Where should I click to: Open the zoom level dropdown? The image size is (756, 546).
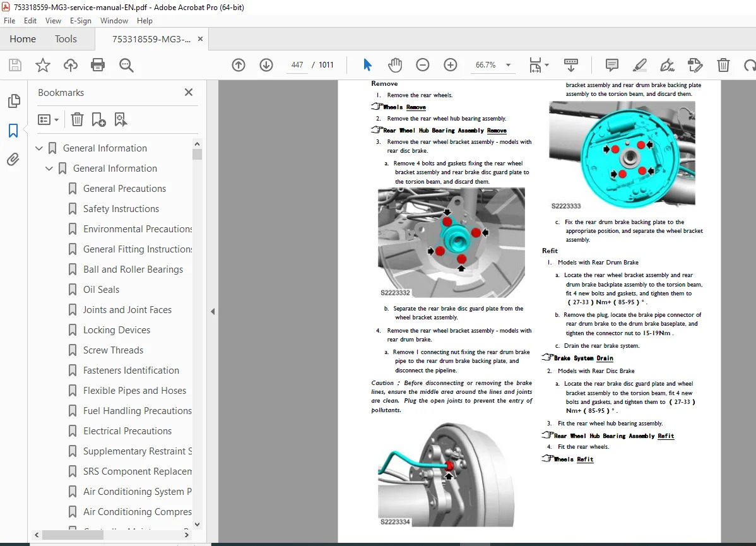(508, 65)
